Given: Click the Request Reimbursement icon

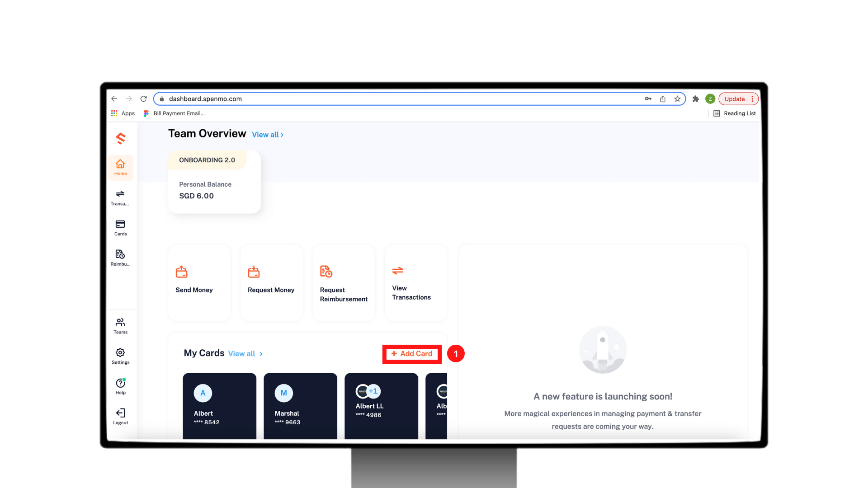Looking at the screenshot, I should pos(327,272).
